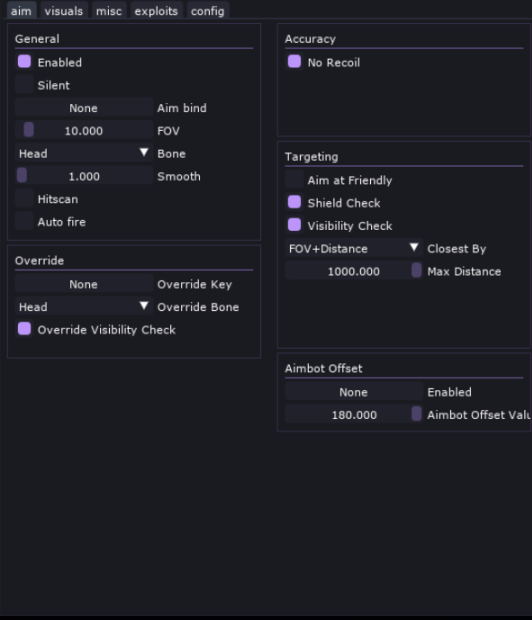Screen dimensions: 532x620
Task: Go to the exploits tab
Action: point(156,11)
